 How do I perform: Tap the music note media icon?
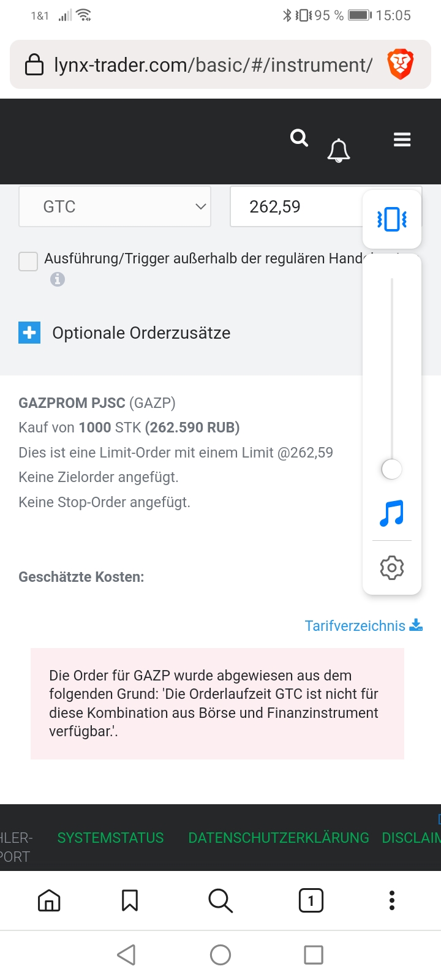click(392, 513)
